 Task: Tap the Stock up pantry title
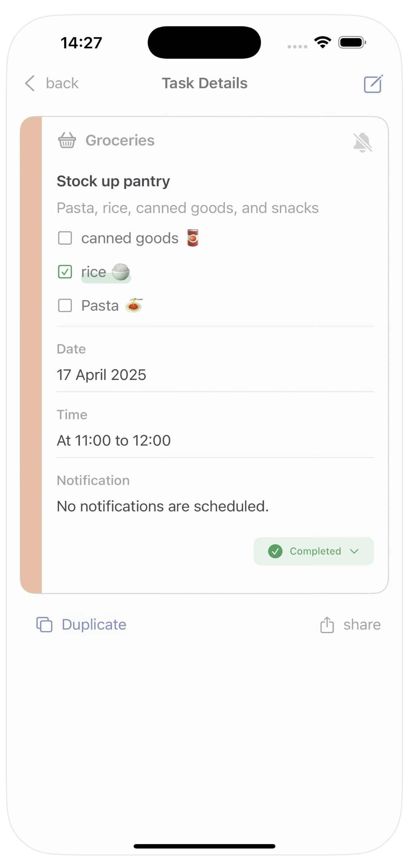click(x=113, y=181)
